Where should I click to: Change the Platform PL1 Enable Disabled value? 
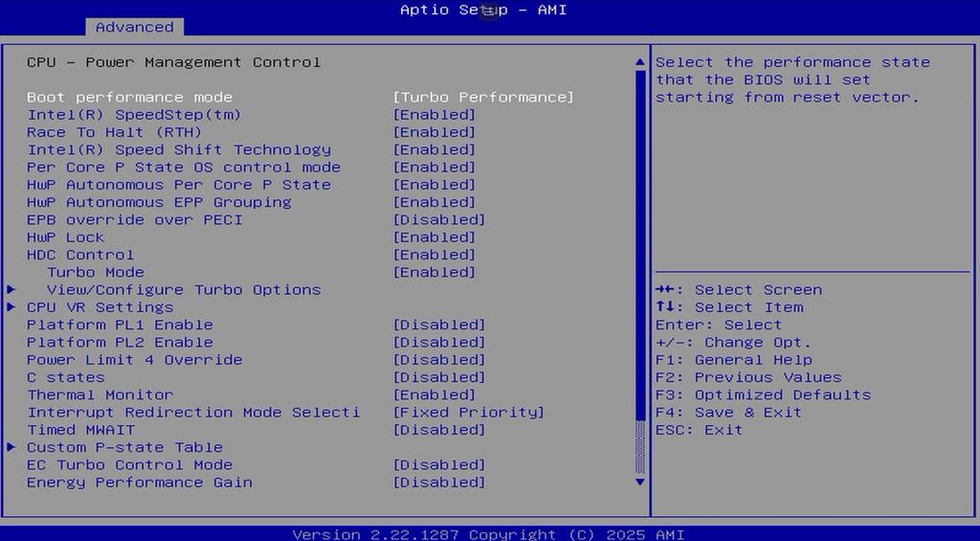pyautogui.click(x=439, y=325)
